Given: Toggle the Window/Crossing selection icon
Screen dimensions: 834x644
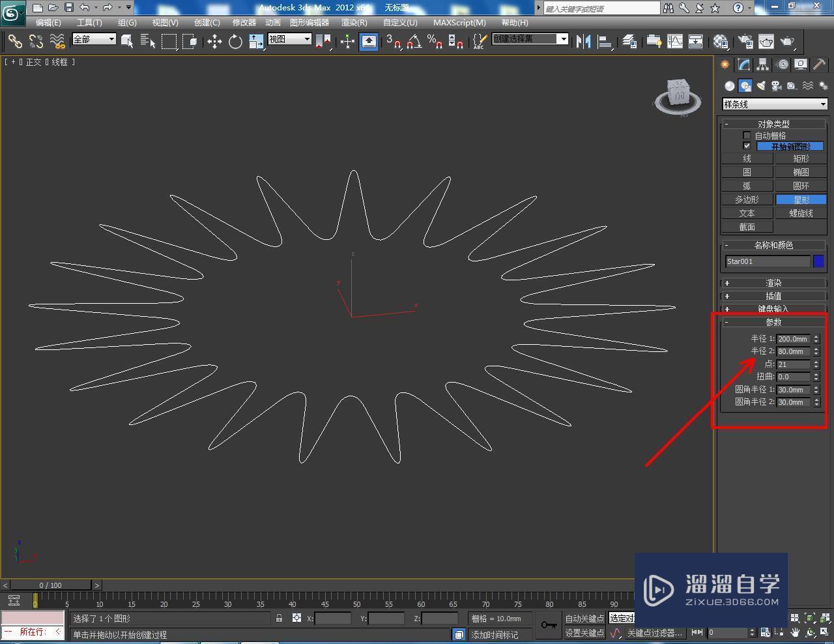Looking at the screenshot, I should point(190,42).
